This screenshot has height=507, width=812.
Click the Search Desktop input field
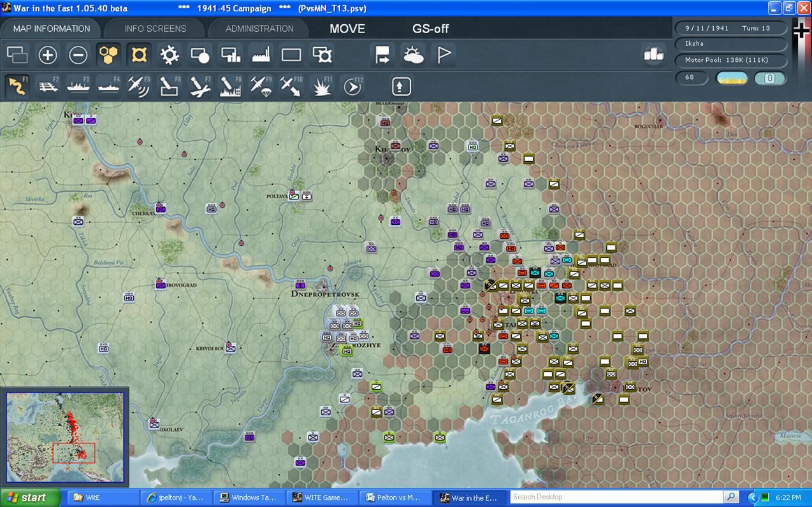[x=616, y=497]
